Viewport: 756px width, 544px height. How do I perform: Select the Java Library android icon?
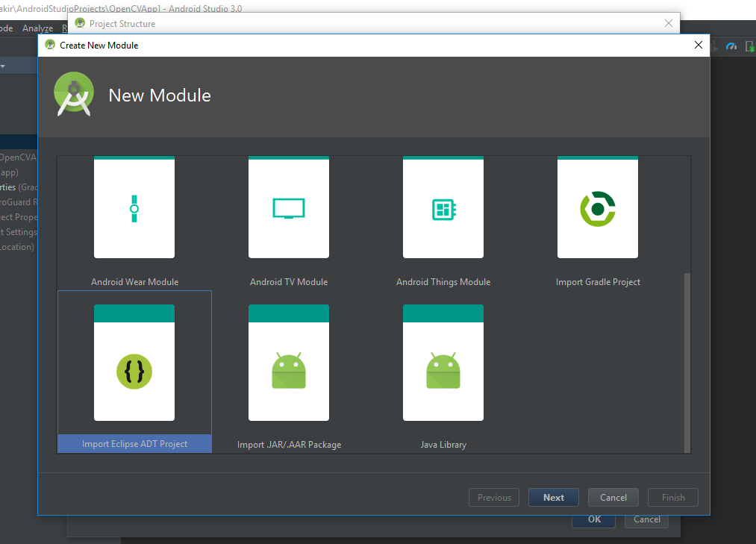[x=443, y=370]
